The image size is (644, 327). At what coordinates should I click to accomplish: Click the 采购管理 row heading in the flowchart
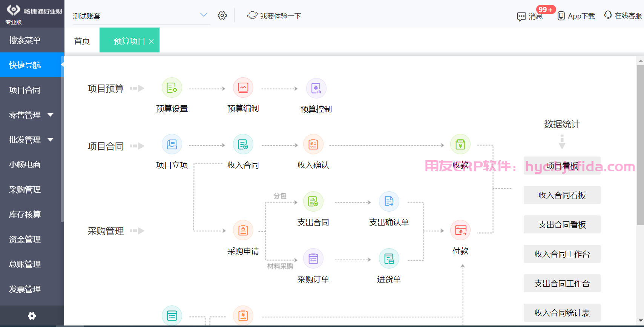tap(106, 231)
